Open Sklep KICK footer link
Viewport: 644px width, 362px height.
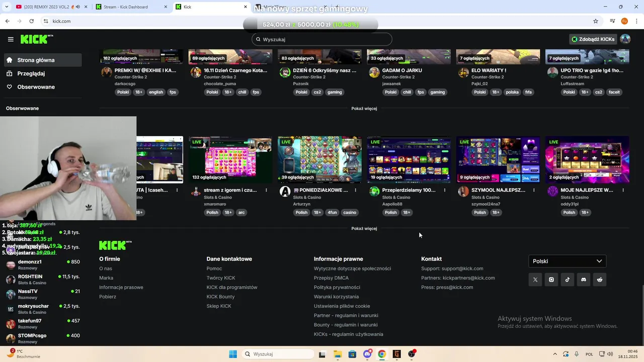tap(219, 306)
